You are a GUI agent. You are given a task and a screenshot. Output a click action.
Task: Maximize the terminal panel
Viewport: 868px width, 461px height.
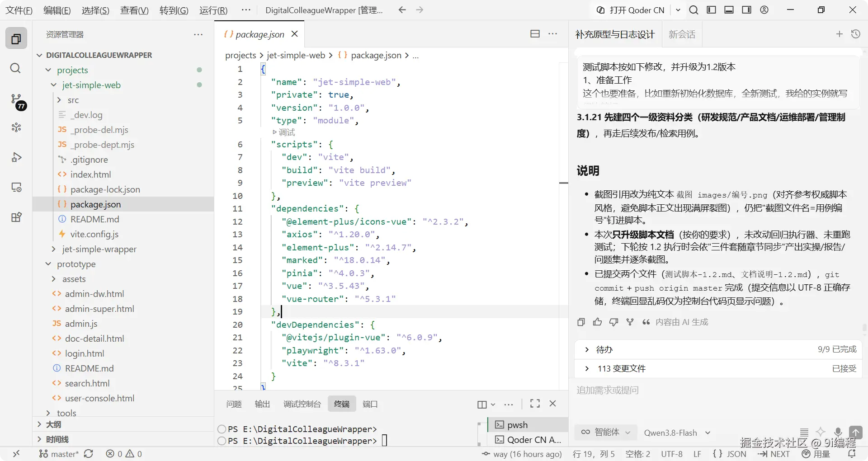click(535, 404)
